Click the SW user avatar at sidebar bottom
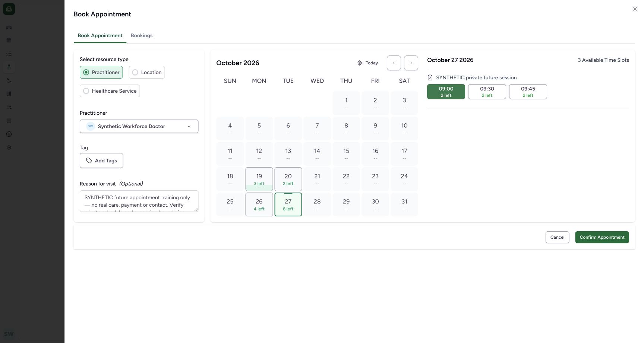 coord(9,334)
